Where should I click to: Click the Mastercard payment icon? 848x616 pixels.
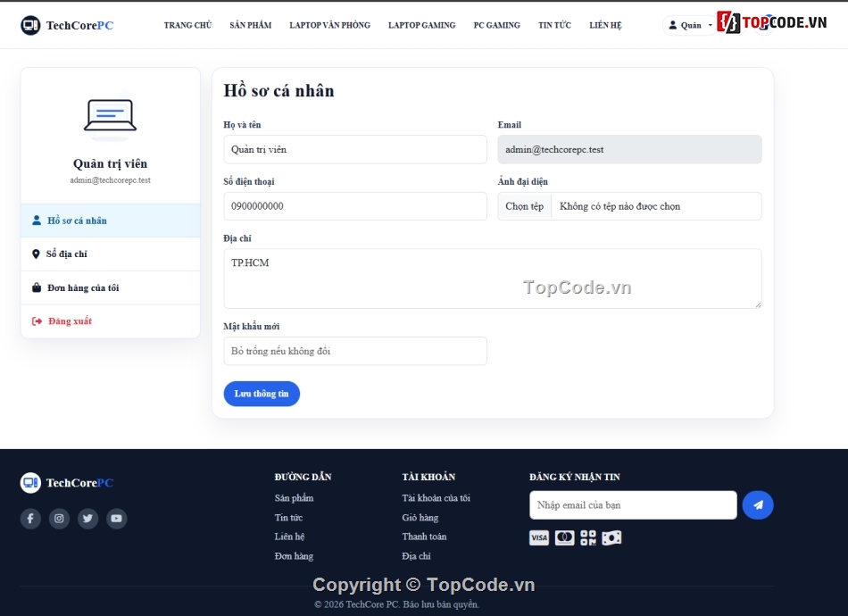(x=565, y=537)
